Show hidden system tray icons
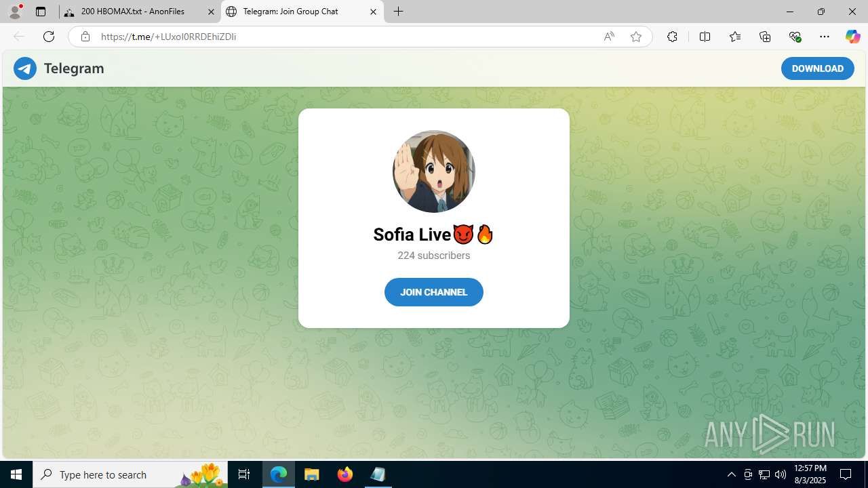 pyautogui.click(x=731, y=474)
